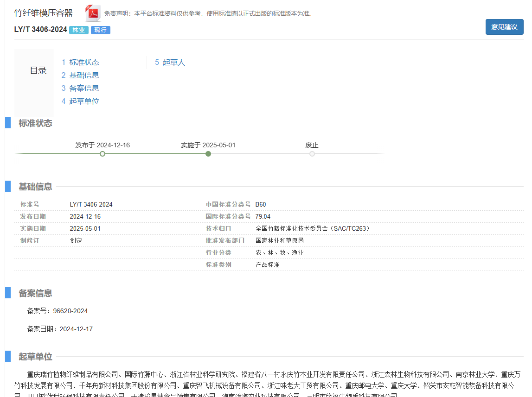Image resolution: width=532 pixels, height=397 pixels.
Task: Select the header standard number LY/T 3406-2024
Action: [41, 30]
